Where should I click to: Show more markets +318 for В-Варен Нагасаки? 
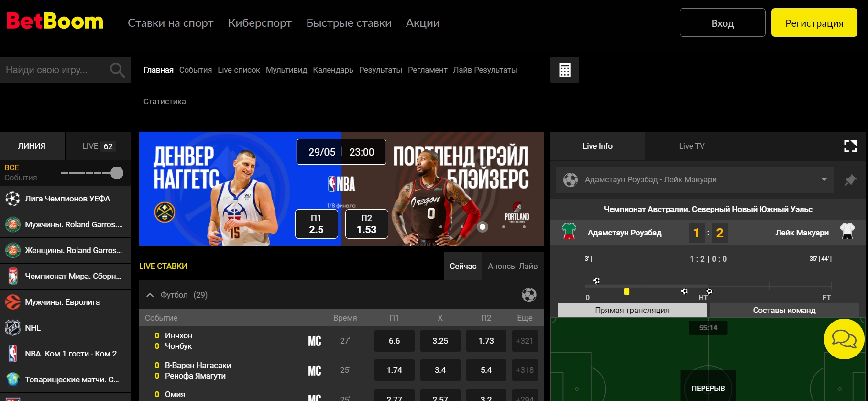(525, 370)
